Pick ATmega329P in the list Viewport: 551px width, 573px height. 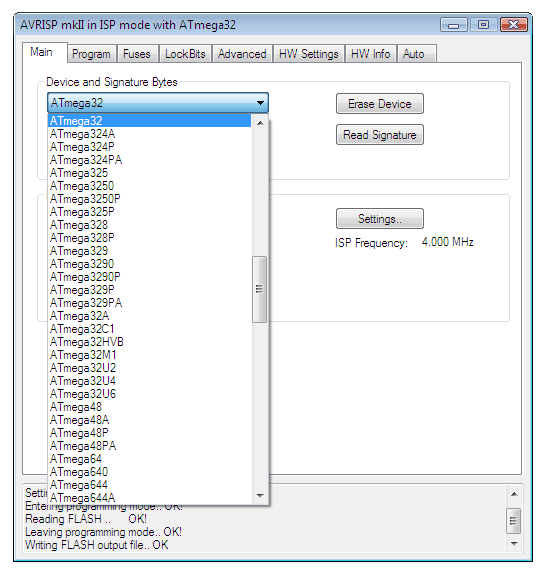pos(149,290)
